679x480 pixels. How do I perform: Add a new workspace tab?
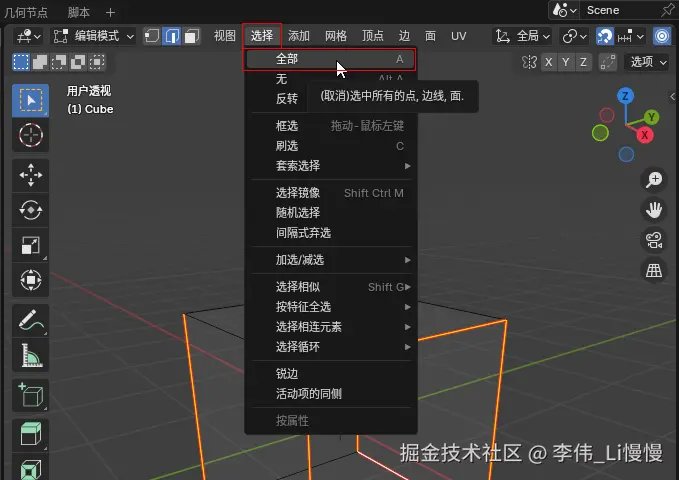110,13
